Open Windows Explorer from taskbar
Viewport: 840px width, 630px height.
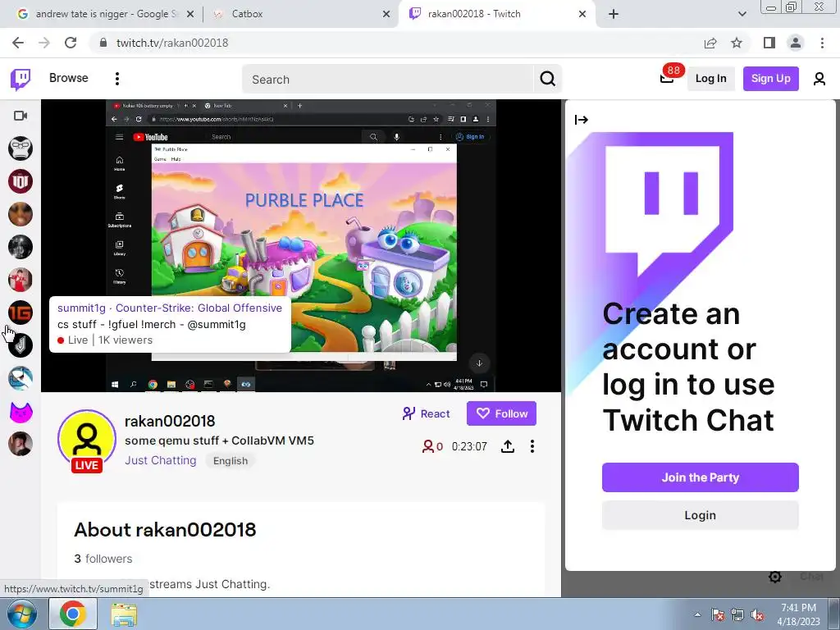[x=124, y=614]
